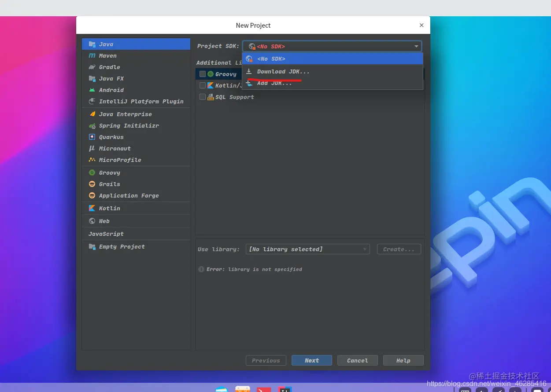Select the Java FX icon

(x=92, y=78)
